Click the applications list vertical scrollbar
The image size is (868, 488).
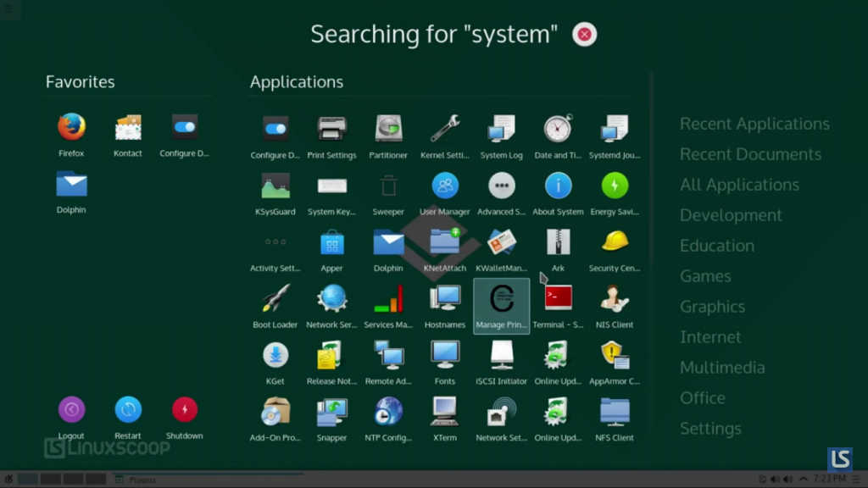[x=651, y=169]
